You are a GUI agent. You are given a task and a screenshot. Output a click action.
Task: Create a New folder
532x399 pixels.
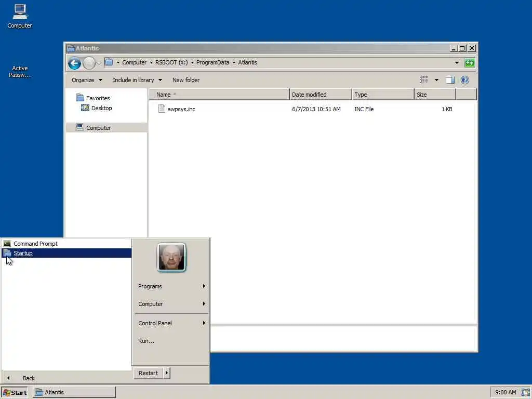tap(186, 80)
